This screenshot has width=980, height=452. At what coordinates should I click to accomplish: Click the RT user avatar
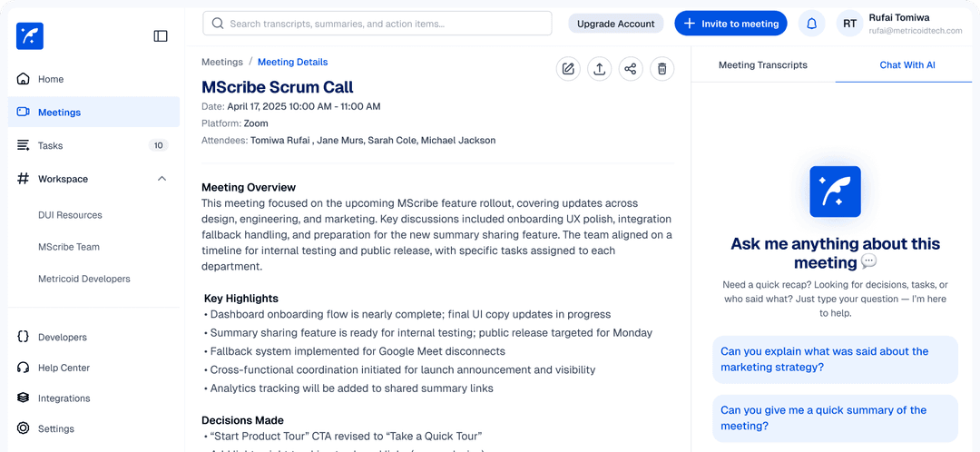click(849, 24)
